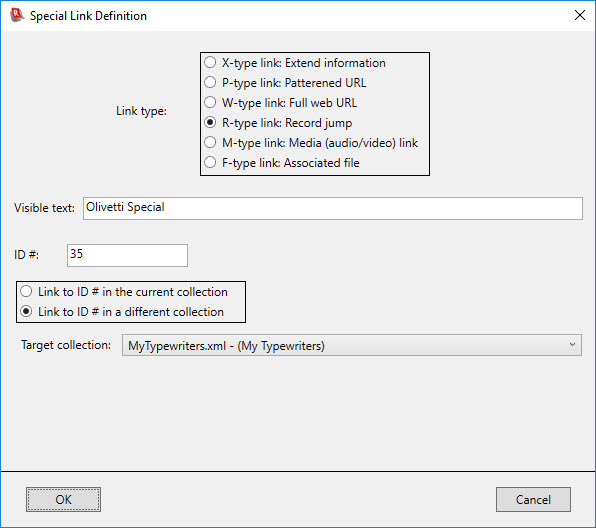Select Link to ID # in a different collection

(122, 312)
